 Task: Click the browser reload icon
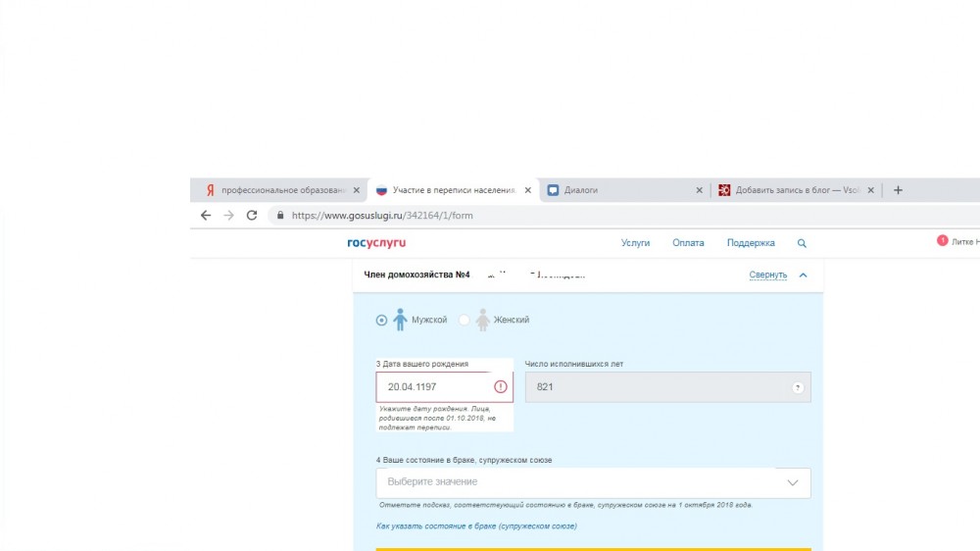(x=252, y=216)
